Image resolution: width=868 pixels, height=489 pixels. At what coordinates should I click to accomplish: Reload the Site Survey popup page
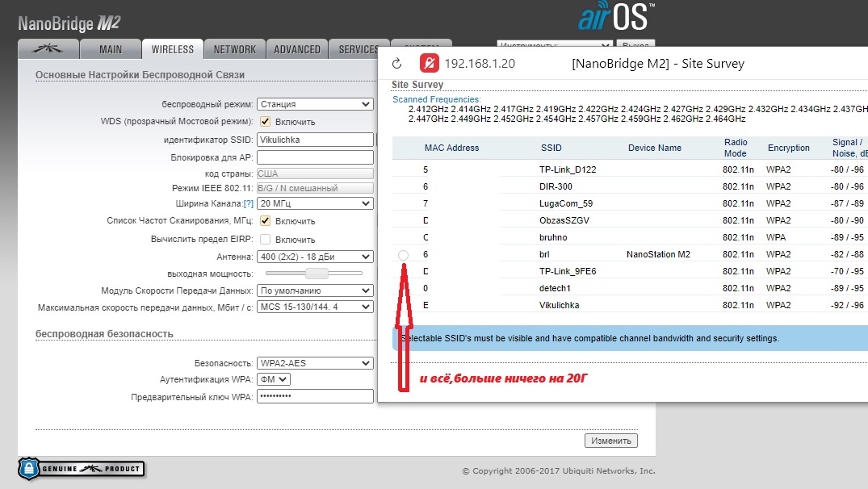(x=397, y=64)
